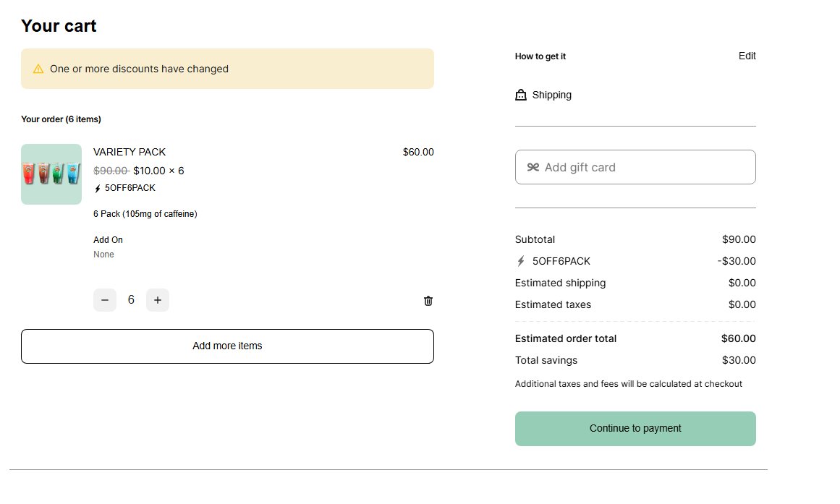Click lightning icon beside 5OFF6PACK under product
840x504 pixels.
coord(98,189)
